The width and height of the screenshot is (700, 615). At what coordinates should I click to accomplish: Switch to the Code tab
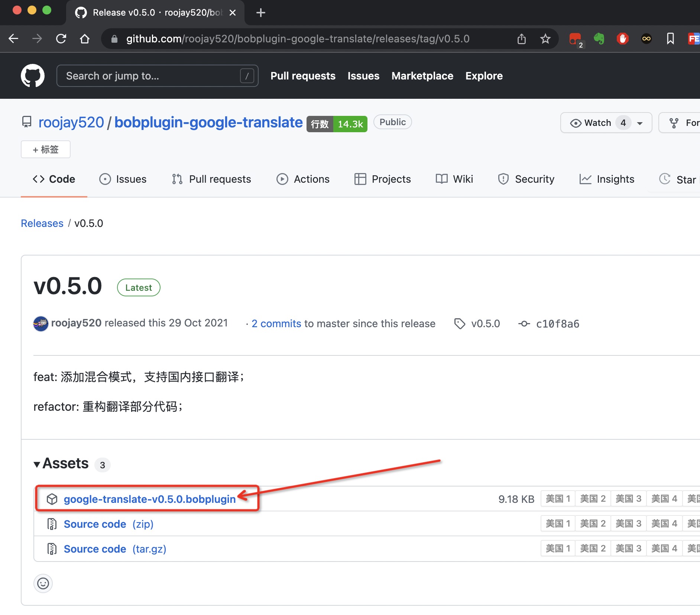(54, 179)
